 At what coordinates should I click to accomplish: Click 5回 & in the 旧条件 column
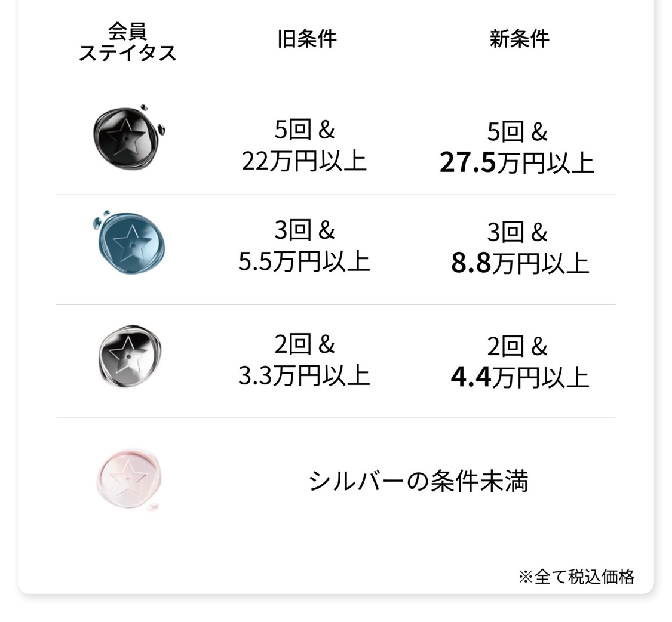click(304, 130)
